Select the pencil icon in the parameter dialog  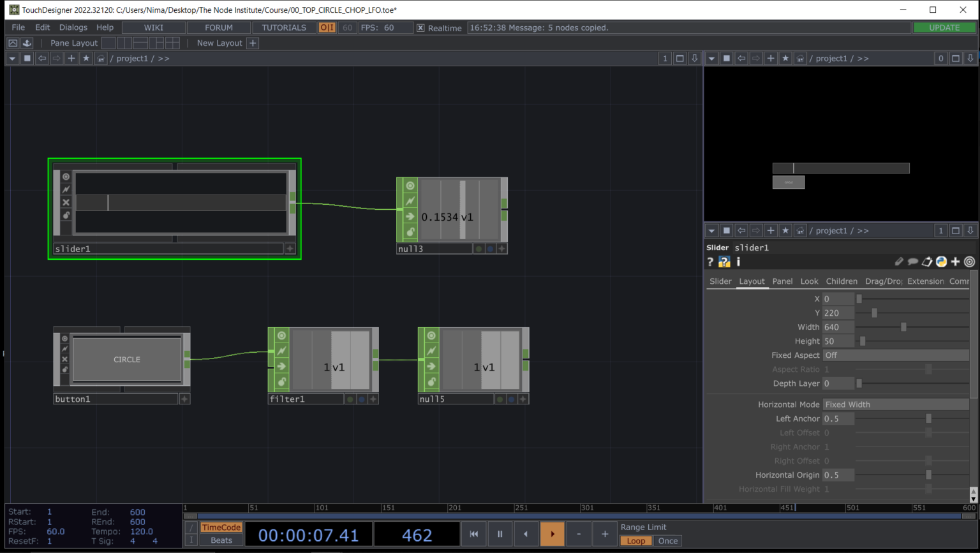point(899,262)
